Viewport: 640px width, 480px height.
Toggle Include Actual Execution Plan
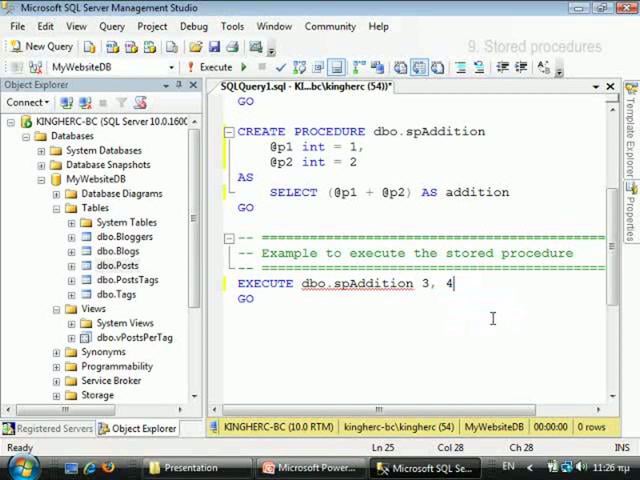pos(359,67)
